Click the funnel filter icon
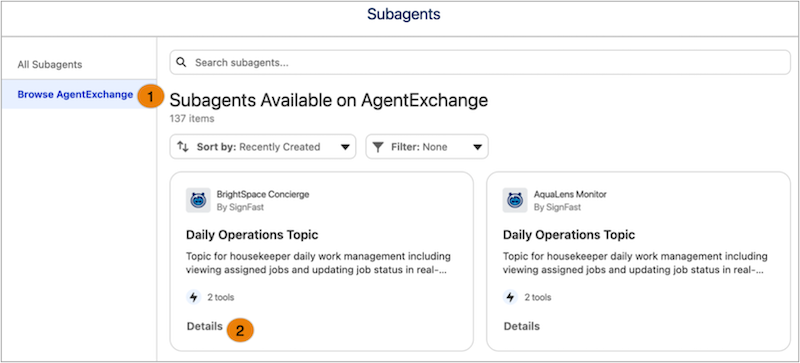The height and width of the screenshot is (363, 800). [378, 147]
